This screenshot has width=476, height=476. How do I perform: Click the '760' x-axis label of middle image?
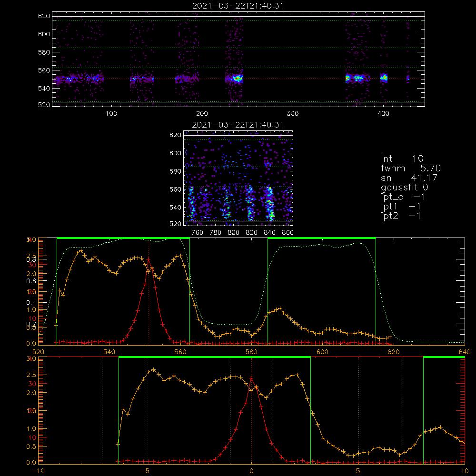[198, 233]
